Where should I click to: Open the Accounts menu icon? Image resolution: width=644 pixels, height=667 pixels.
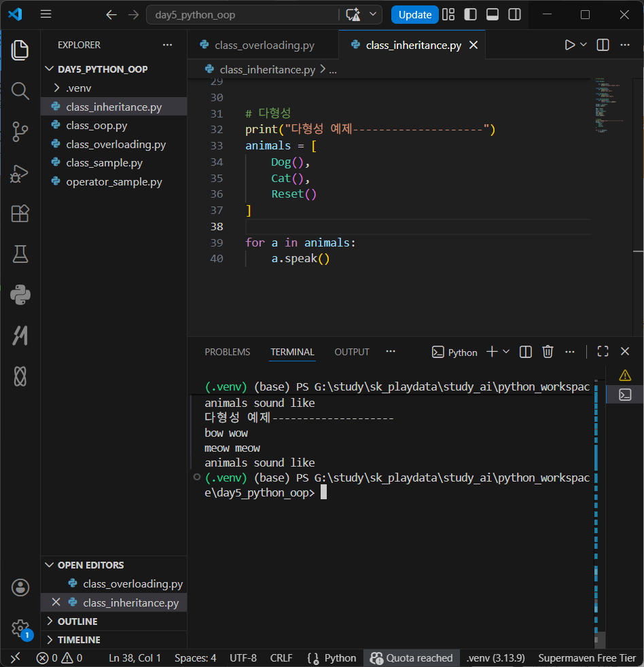click(20, 588)
